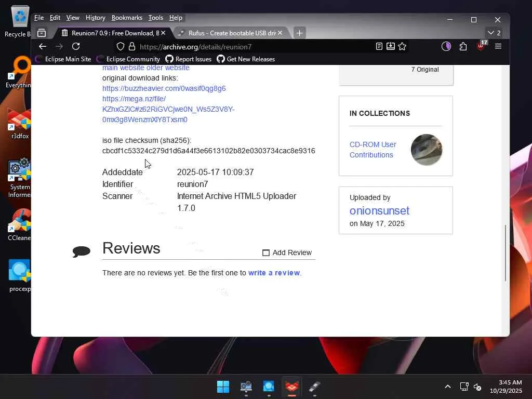Open the purple circular toolbar icon
532x399 pixels.
(x=446, y=46)
